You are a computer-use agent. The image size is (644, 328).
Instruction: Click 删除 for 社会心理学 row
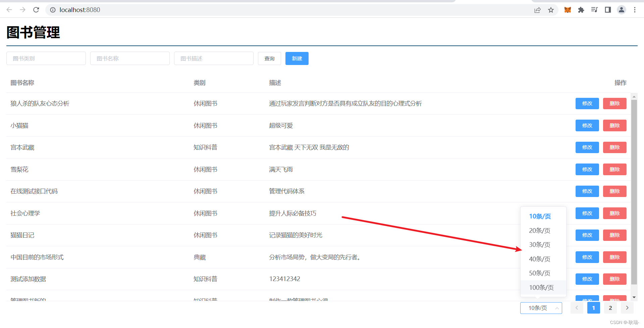coord(615,213)
